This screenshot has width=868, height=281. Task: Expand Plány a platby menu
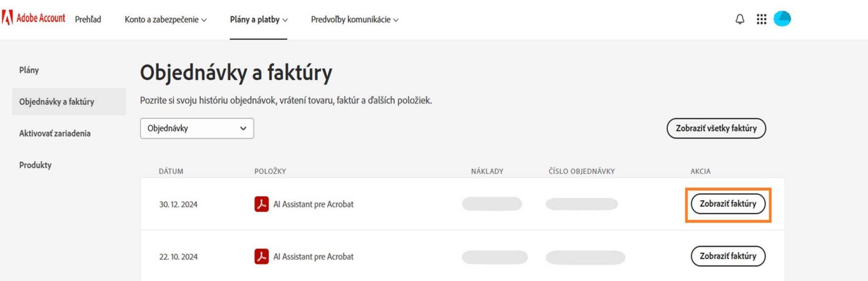[259, 19]
